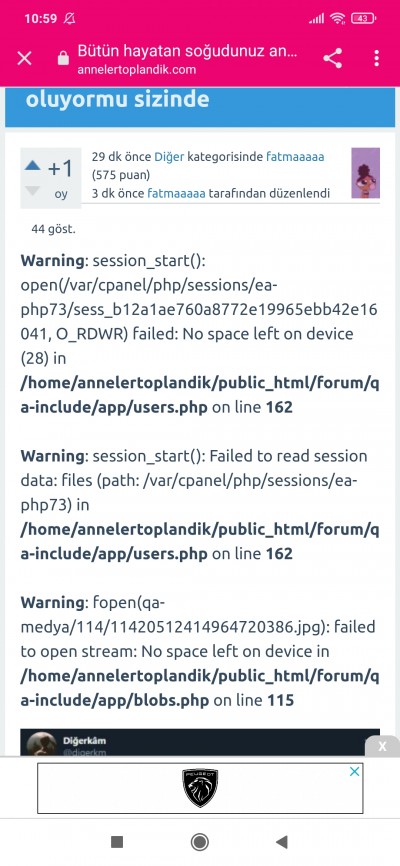The width and height of the screenshot is (400, 866).
Task: View fatmaaaaa's avatar thumbnail
Action: 366,173
